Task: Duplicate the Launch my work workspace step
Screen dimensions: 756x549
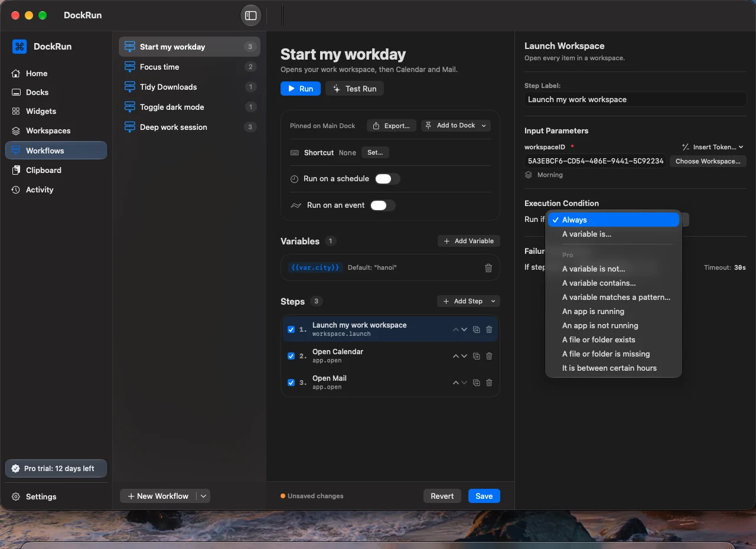Action: (476, 329)
